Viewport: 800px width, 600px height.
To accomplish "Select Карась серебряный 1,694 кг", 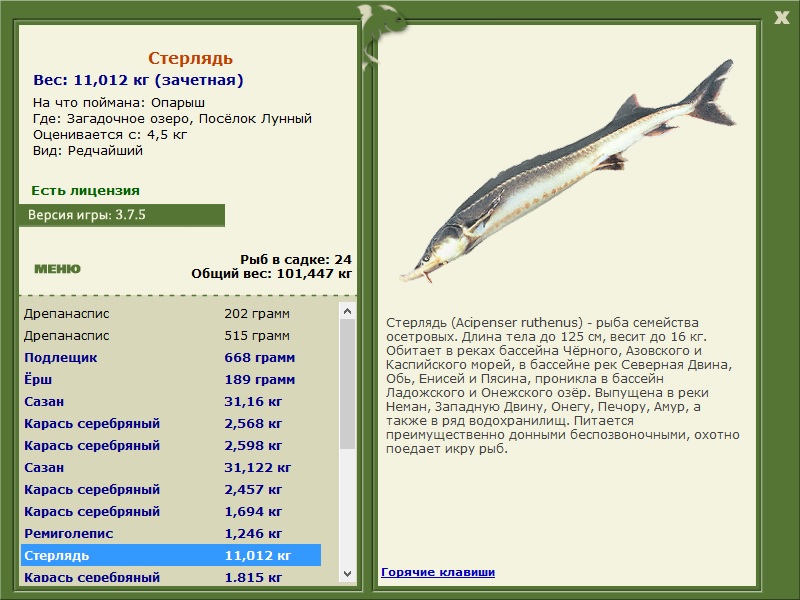I will [171, 511].
